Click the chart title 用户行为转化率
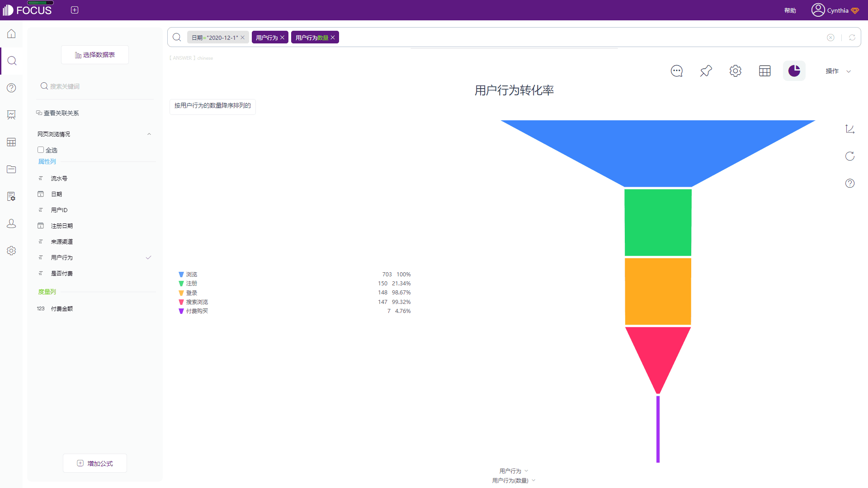 [514, 90]
